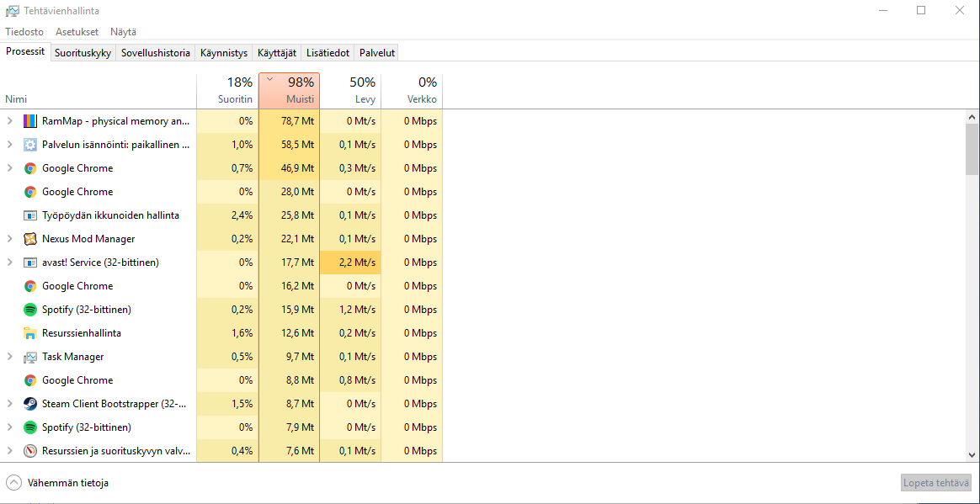The width and height of the screenshot is (980, 504).
Task: Click the Resurssienhallinta folder icon
Action: [30, 333]
